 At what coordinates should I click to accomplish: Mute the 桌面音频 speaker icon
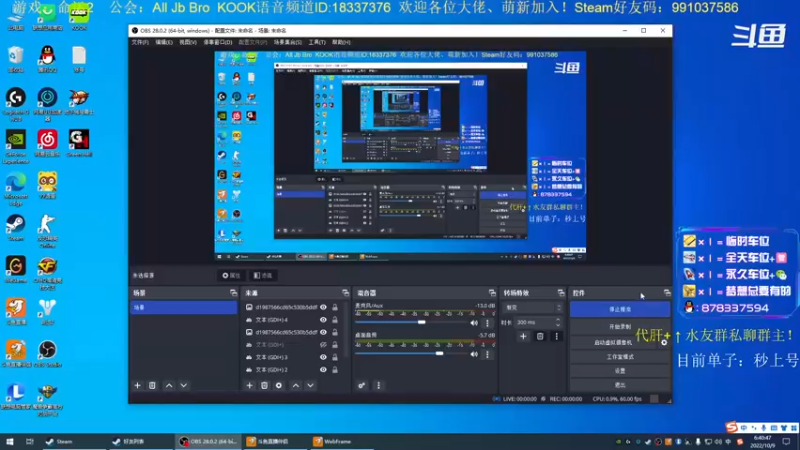[x=474, y=354]
